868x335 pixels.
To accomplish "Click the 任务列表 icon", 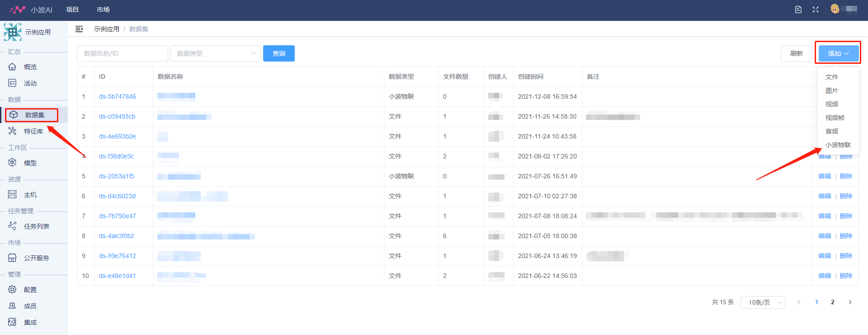I will pos(13,226).
